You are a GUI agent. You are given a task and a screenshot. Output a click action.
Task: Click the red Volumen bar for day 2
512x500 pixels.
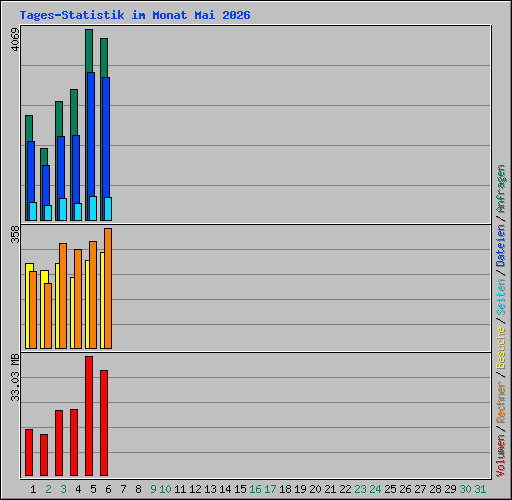(44, 455)
